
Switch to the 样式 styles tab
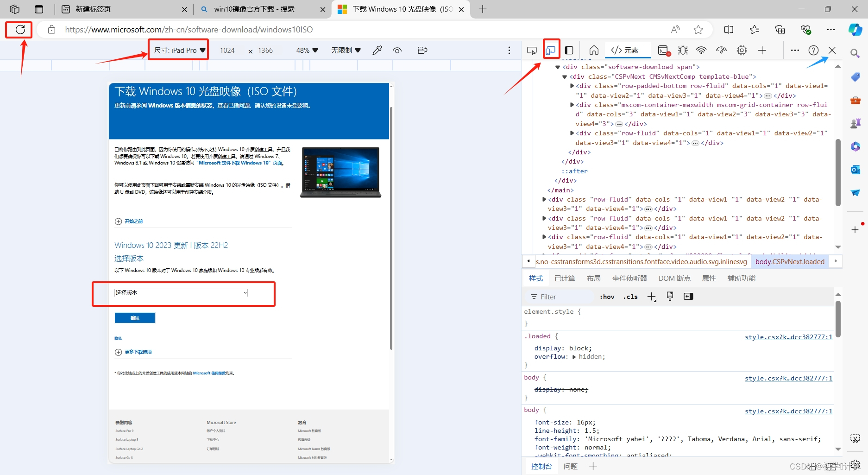point(536,278)
